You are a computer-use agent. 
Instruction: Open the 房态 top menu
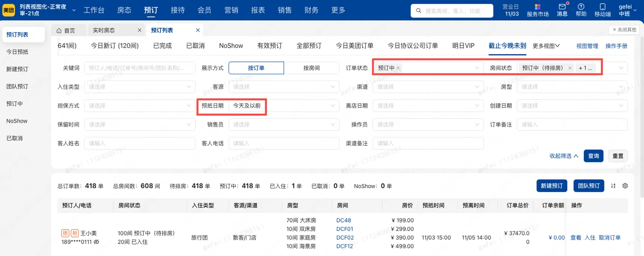click(x=124, y=10)
